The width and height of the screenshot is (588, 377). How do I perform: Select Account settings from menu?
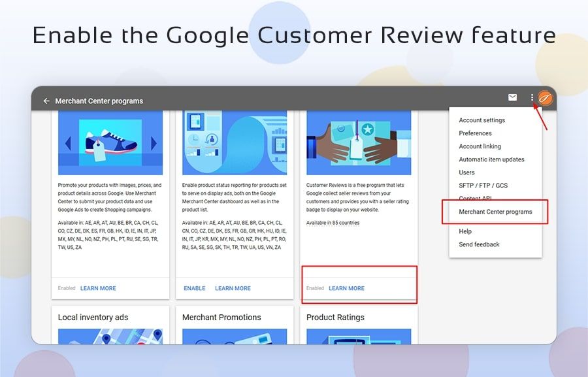point(482,120)
